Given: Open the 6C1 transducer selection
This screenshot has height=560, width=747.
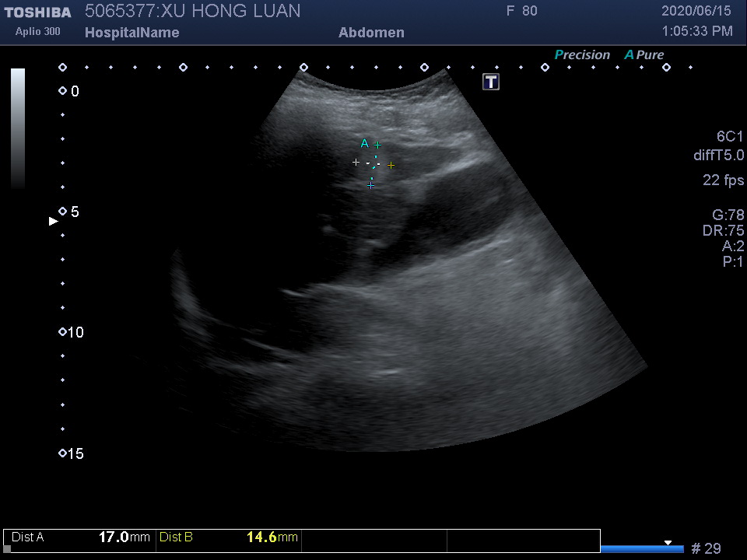Looking at the screenshot, I should [x=730, y=136].
